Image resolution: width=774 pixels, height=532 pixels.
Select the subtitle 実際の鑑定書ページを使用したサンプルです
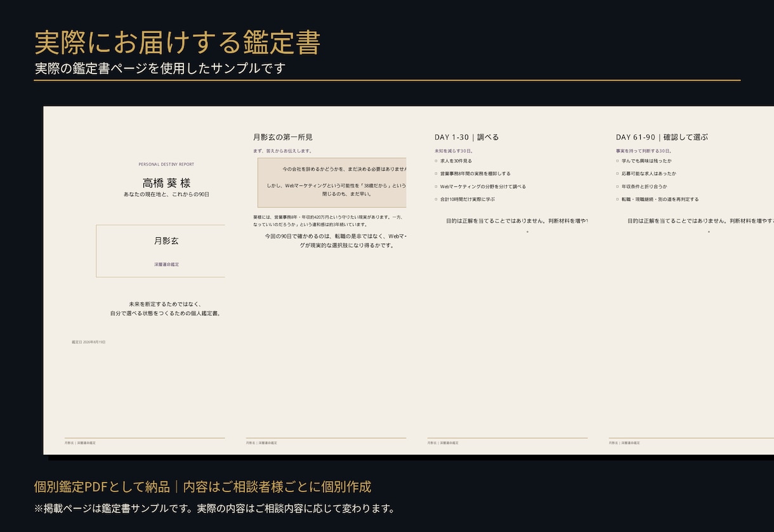tap(160, 68)
